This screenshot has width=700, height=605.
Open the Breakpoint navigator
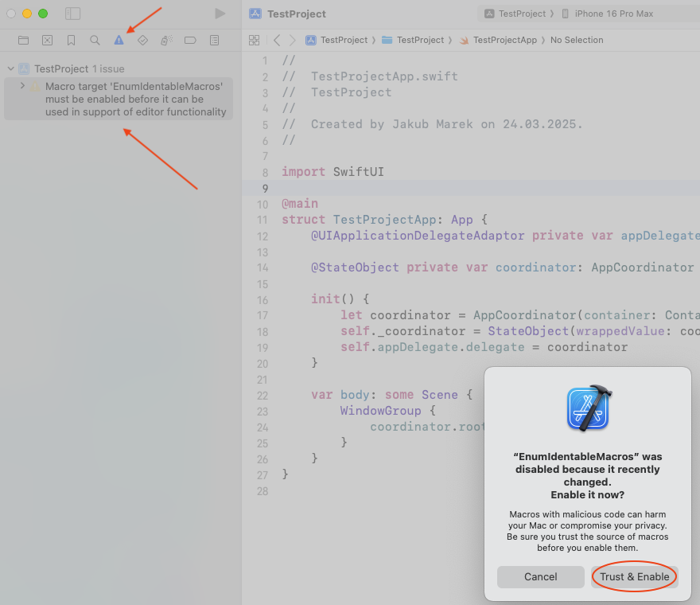pos(190,40)
